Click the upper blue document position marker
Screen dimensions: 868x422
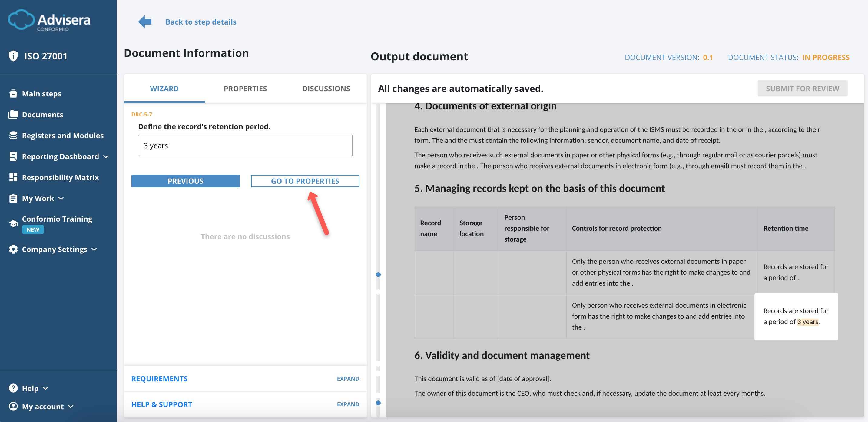[378, 275]
